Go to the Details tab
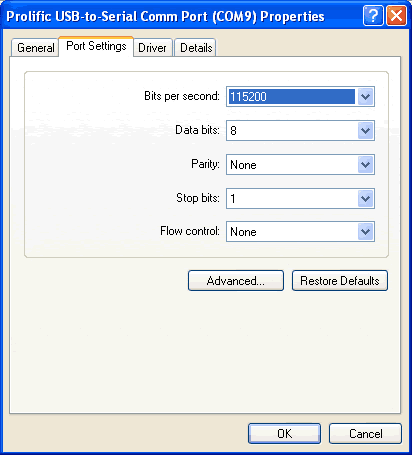Screen dimensions: 412x455 click(x=196, y=48)
